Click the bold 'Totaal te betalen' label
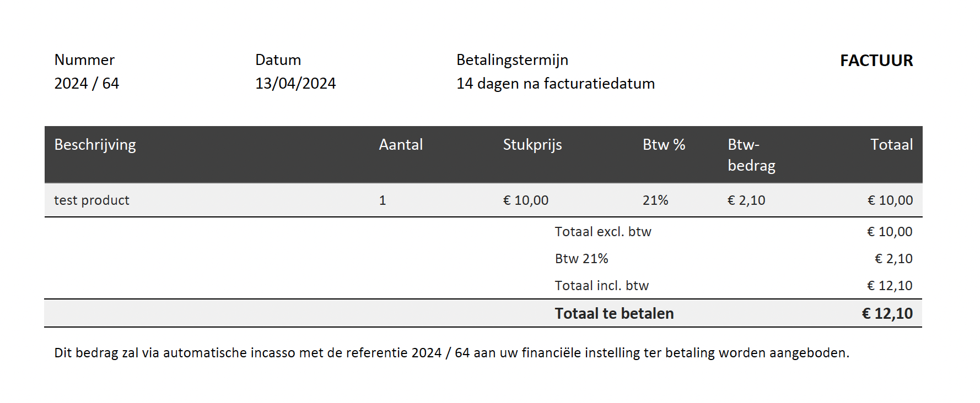This screenshot has width=980, height=403. click(614, 314)
